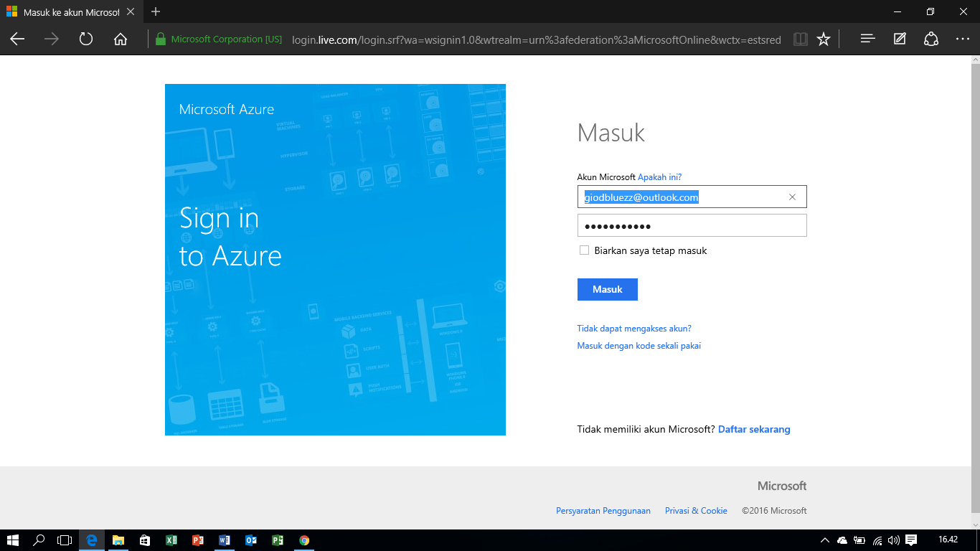Open the Hub panel in Edge
This screenshot has height=551, width=980.
pos(867,39)
